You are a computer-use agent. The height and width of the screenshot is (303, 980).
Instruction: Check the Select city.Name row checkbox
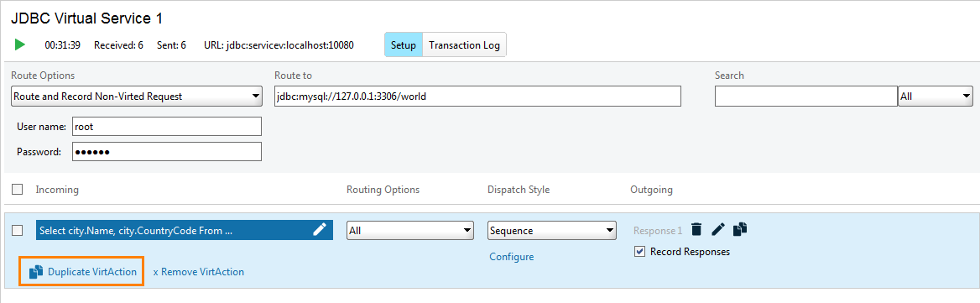coord(18,231)
